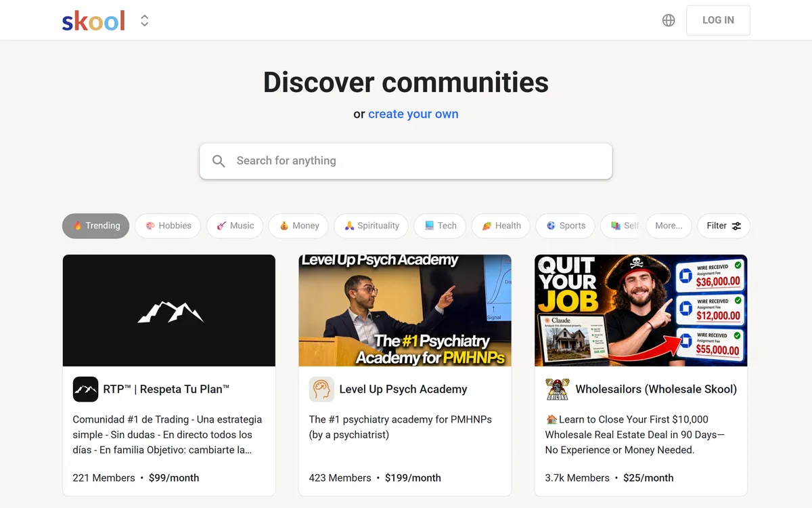Open Wholesailors Quit Your Job cover image
The height and width of the screenshot is (508, 812).
pos(641,310)
